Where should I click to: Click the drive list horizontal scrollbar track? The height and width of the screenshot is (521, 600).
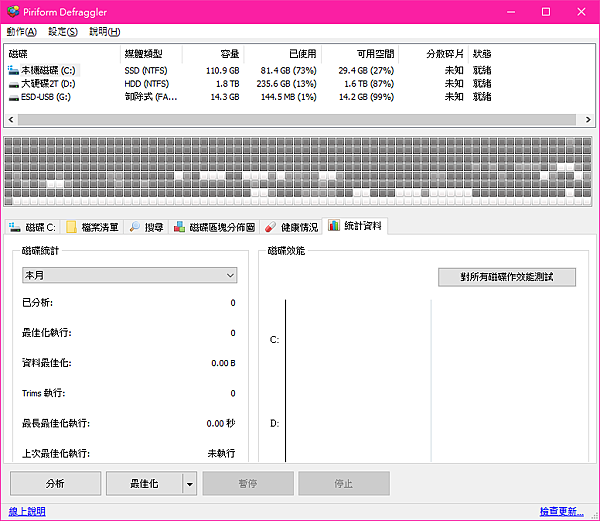(297, 120)
